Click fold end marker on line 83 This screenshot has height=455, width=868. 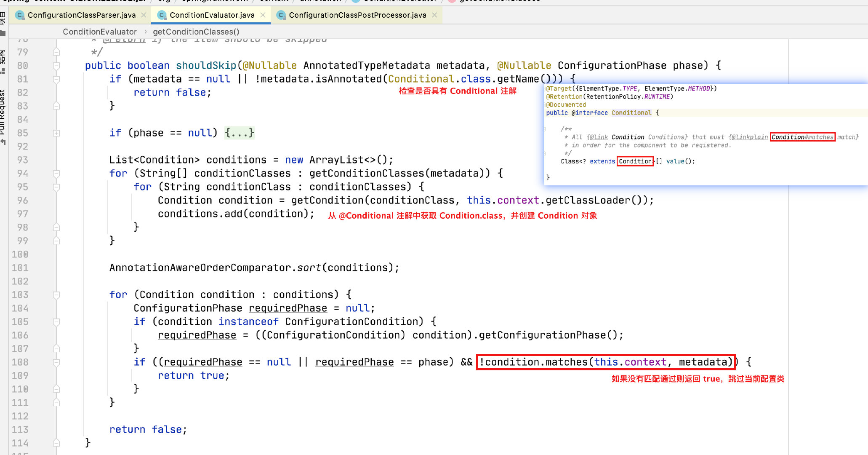coord(56,106)
